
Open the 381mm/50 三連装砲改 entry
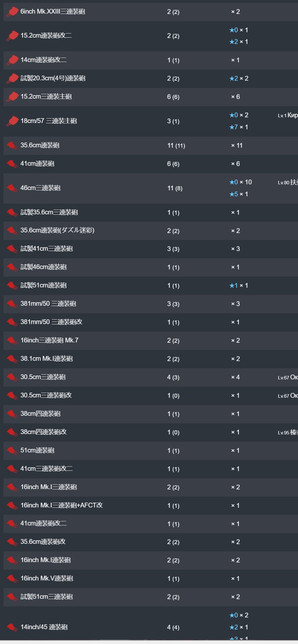pyautogui.click(x=51, y=322)
